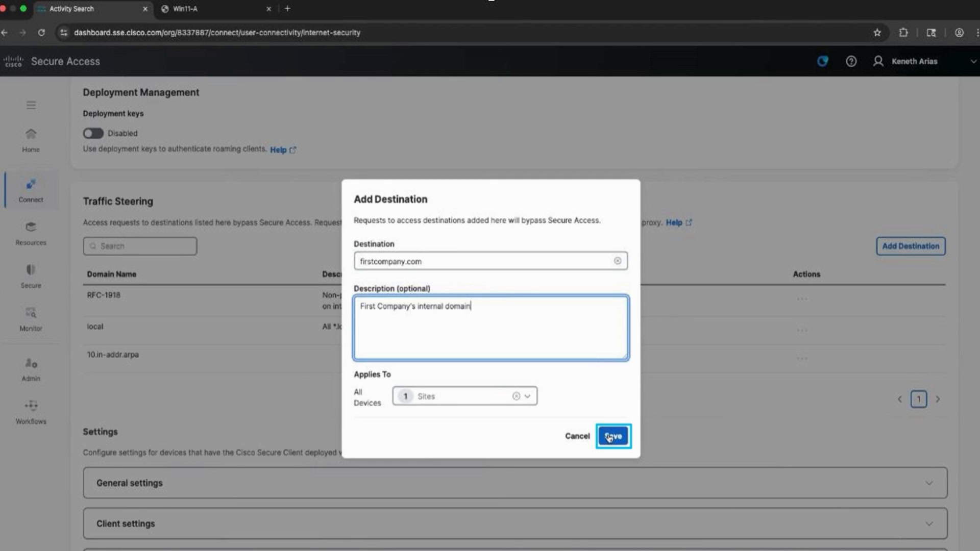The height and width of the screenshot is (551, 980).
Task: Open the Secure sidebar icon
Action: point(31,276)
